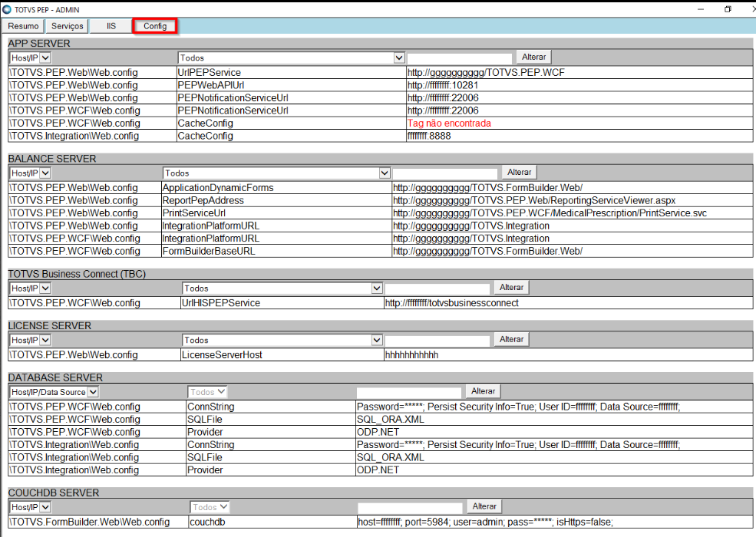Click the disabled Todos dropdown in COUCHDB SERVER

pos(210,507)
